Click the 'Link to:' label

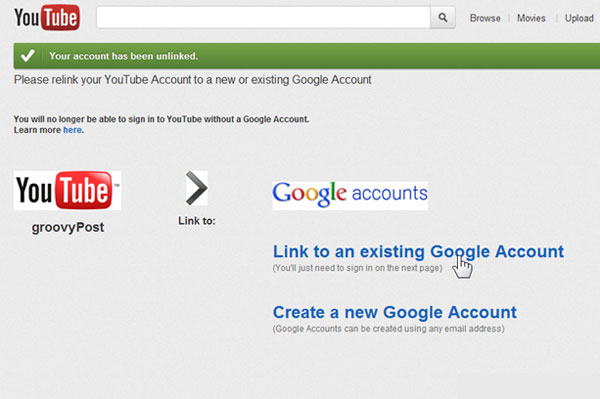pos(197,221)
